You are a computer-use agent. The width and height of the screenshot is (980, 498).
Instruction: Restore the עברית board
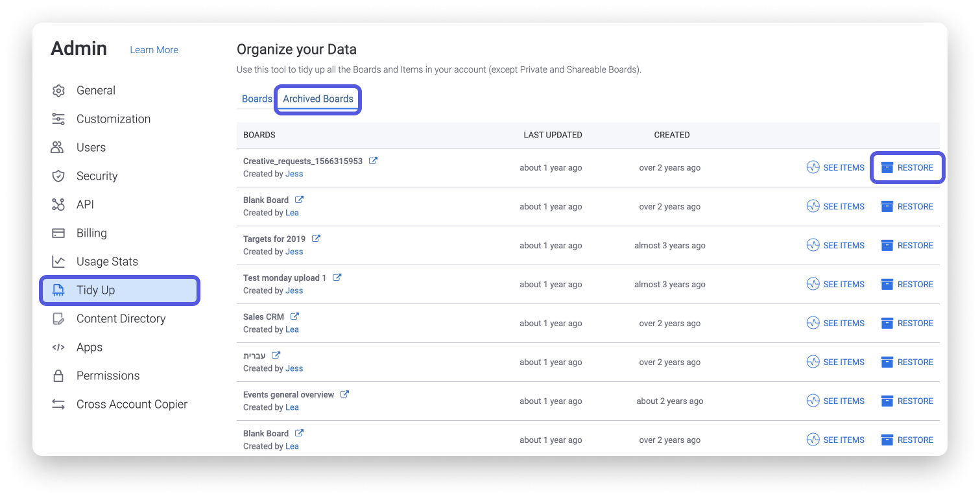907,362
